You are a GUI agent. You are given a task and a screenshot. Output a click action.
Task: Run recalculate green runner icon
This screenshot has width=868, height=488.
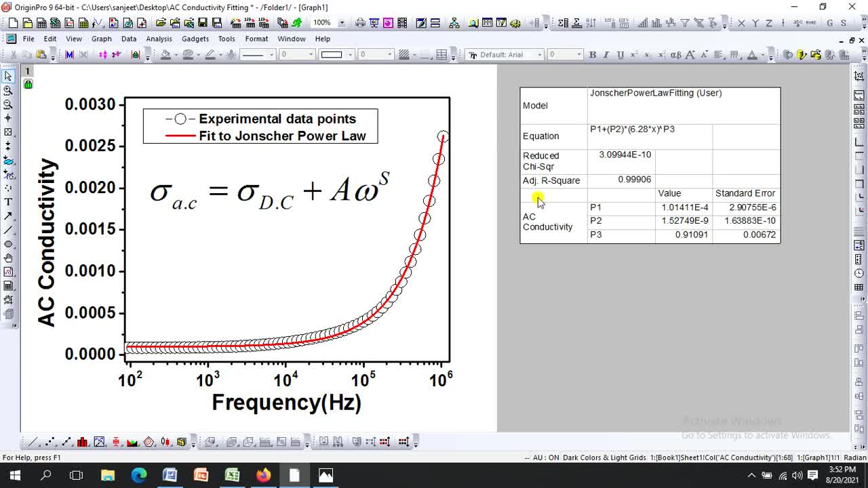[x=296, y=22]
